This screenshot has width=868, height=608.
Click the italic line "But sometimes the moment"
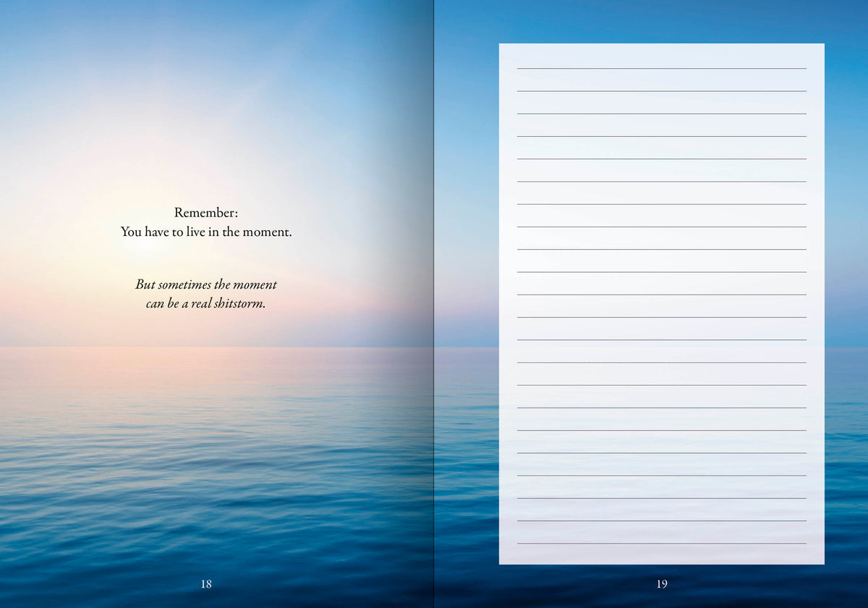(x=206, y=284)
